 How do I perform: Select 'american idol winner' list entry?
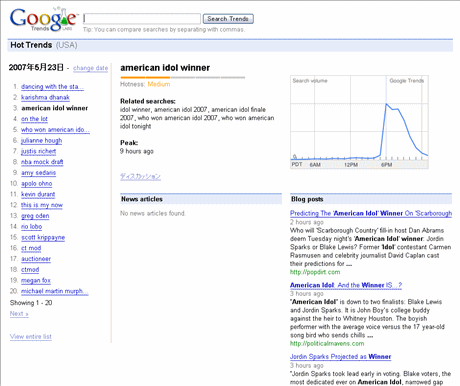point(55,108)
